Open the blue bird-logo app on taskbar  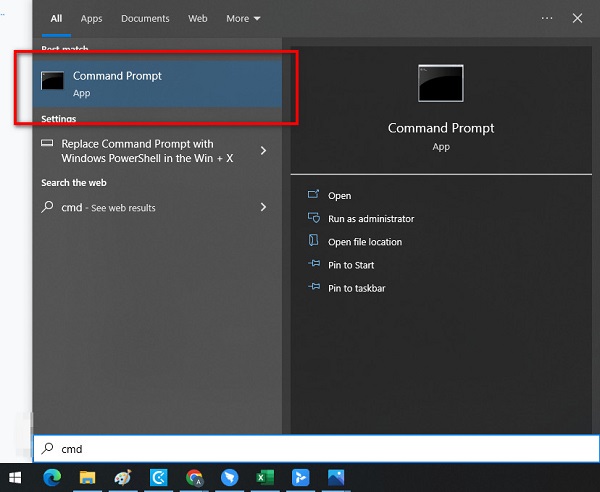click(230, 477)
